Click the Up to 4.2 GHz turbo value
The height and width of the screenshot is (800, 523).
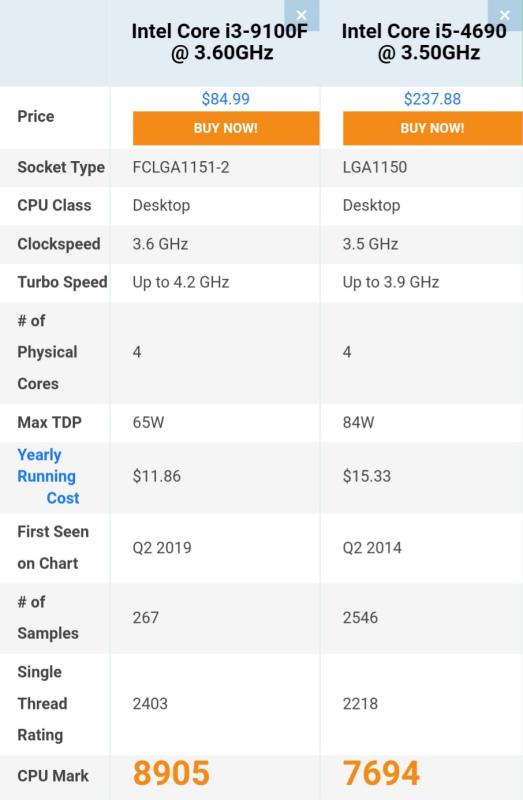(x=181, y=282)
